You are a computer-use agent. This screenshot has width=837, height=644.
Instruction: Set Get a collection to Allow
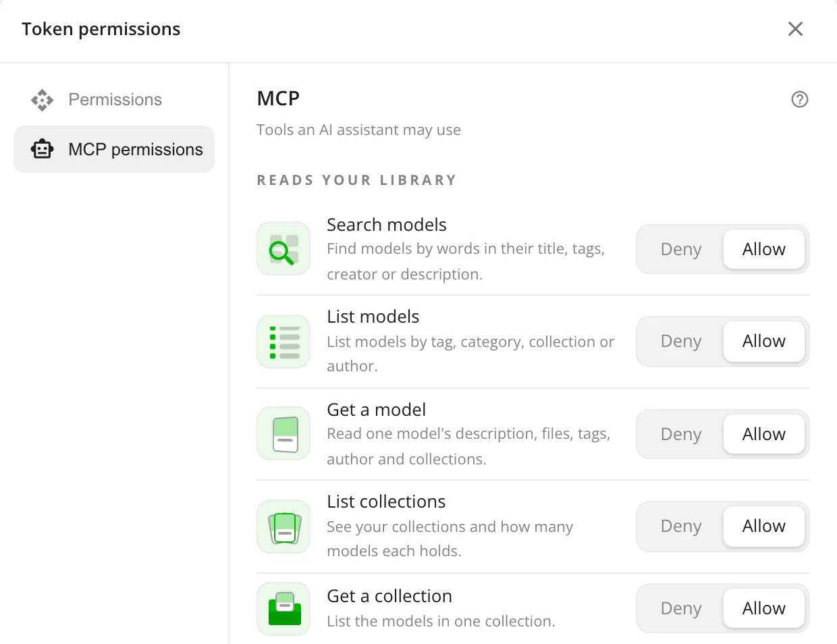coord(763,608)
